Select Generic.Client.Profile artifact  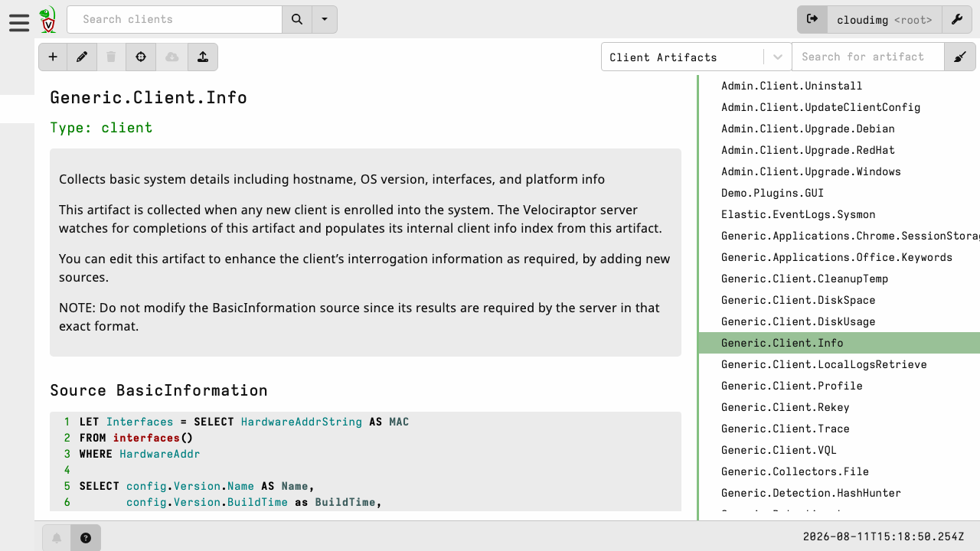(839, 386)
